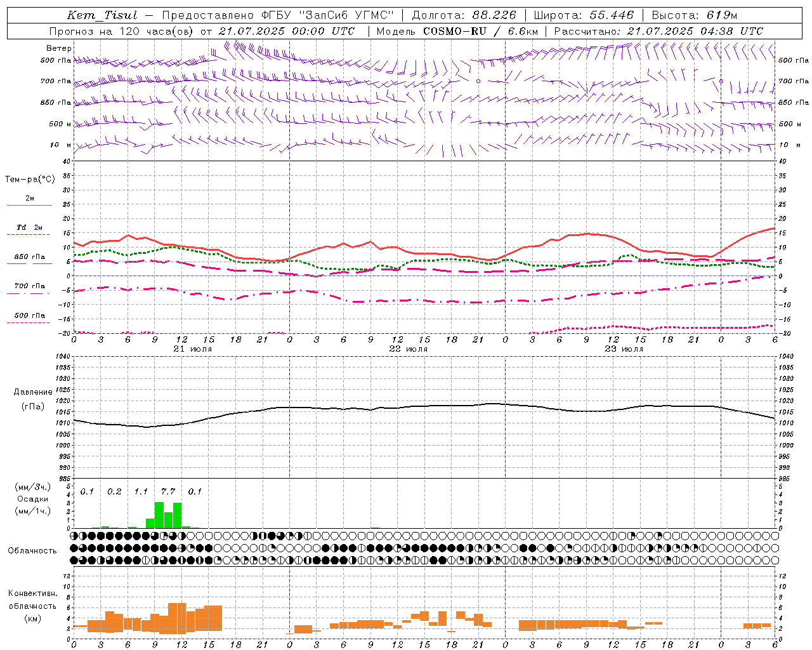812x650 pixels.
Task: Click the '(мм/3ч.)' precipitation unit label
Action: 33,487
